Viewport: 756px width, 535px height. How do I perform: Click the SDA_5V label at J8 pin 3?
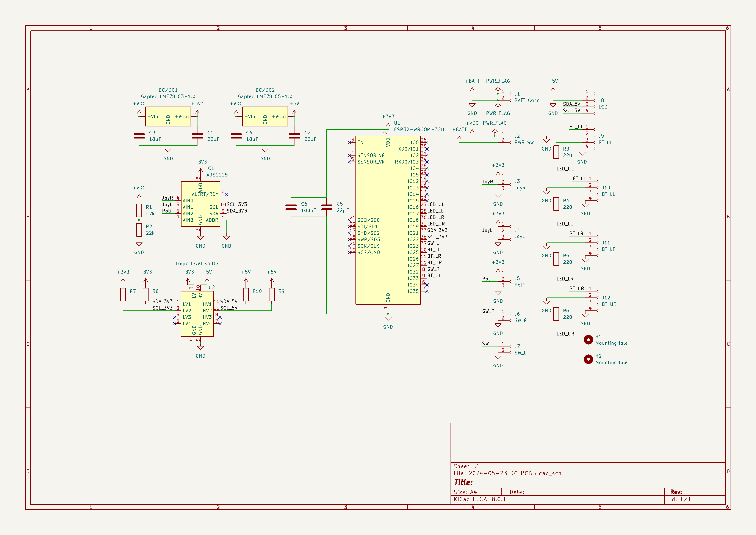pyautogui.click(x=571, y=104)
